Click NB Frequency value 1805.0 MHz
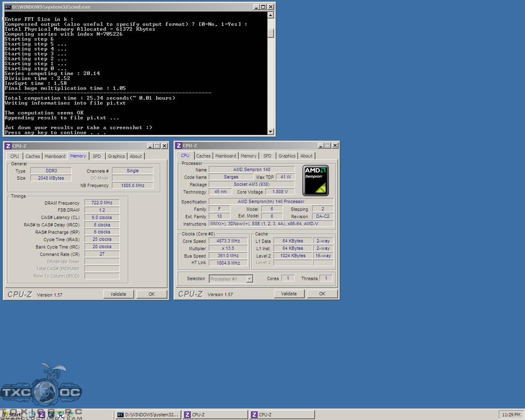Viewport: 525px width, 420px height. [x=133, y=185]
